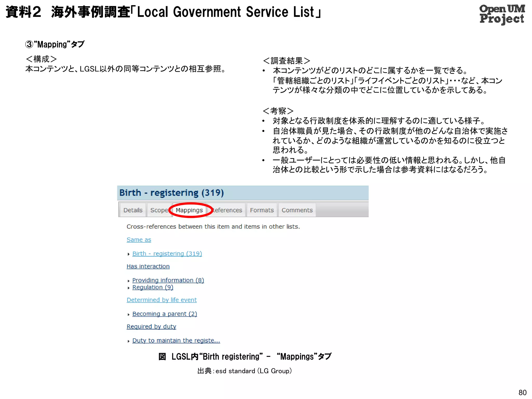Open the Regulation (9) link
Screen dimensions: 532x399
coord(153,287)
